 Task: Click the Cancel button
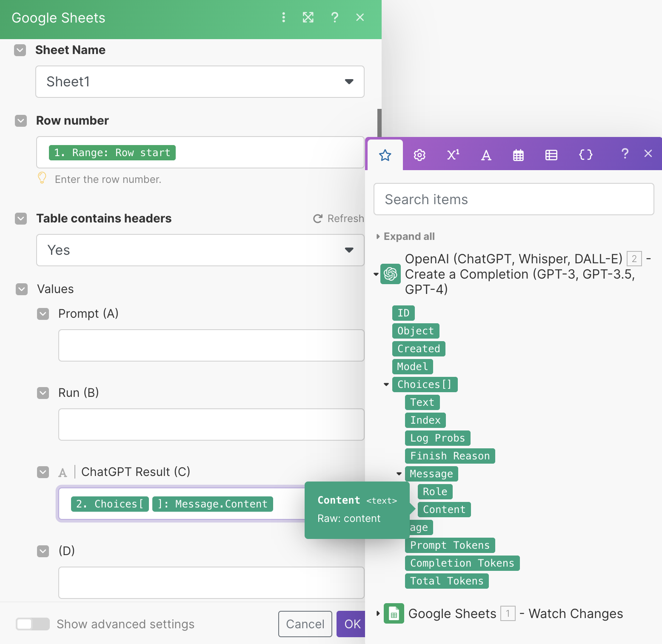305,624
